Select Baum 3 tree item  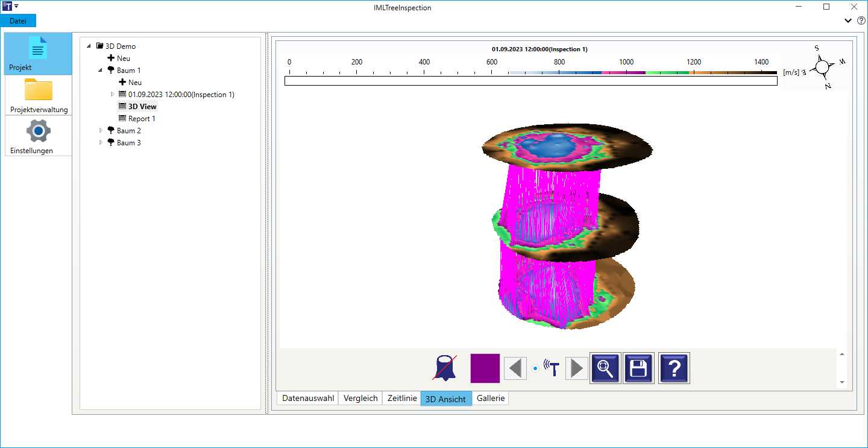(129, 142)
